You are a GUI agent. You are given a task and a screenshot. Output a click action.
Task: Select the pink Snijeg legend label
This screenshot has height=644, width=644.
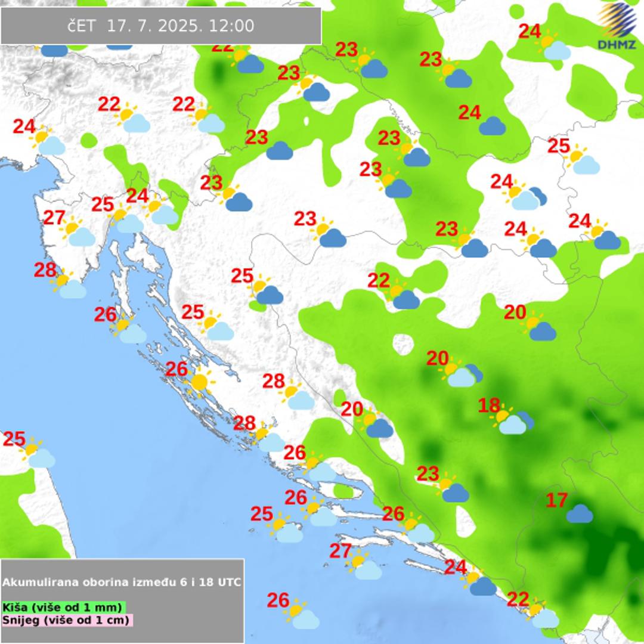(66, 620)
